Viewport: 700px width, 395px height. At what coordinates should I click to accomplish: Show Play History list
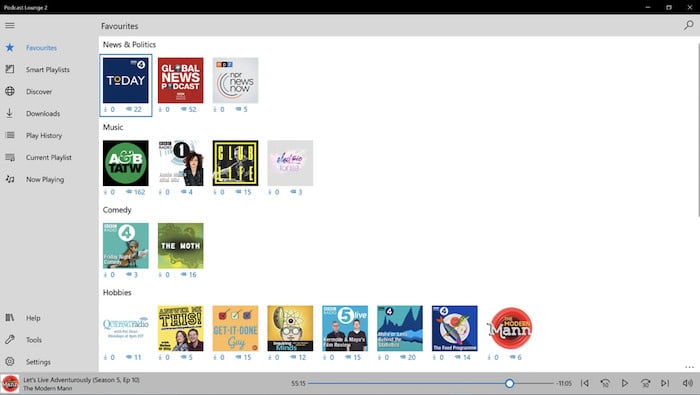pyautogui.click(x=44, y=135)
